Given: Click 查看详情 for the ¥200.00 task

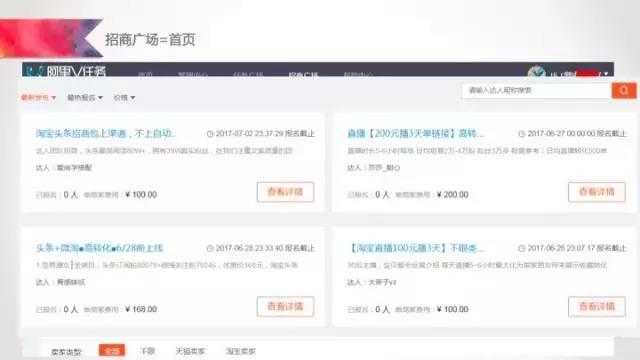Looking at the screenshot, I should pos(597,192).
